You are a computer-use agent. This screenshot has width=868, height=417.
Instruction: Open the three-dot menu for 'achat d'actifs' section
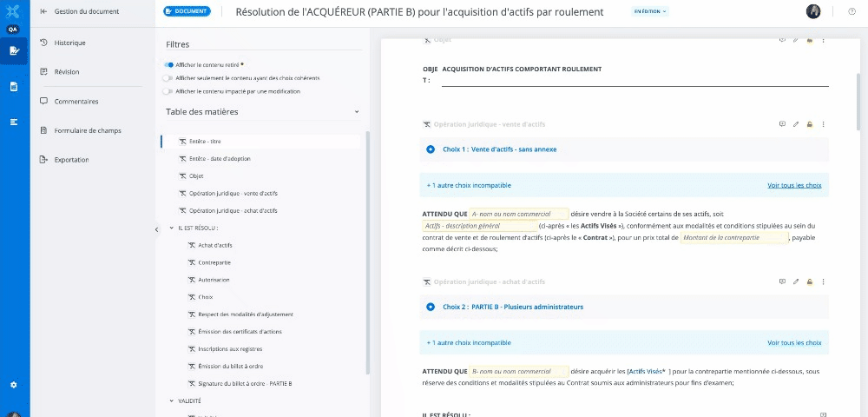click(x=823, y=281)
